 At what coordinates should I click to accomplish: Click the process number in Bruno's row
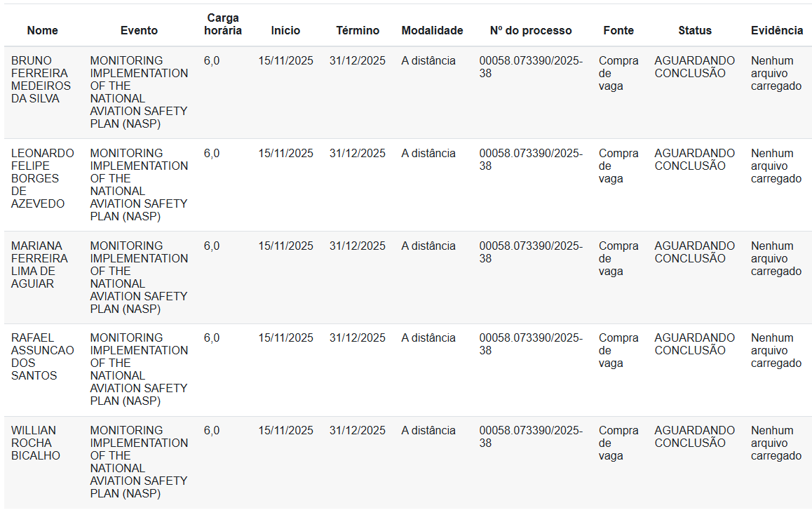[531, 67]
